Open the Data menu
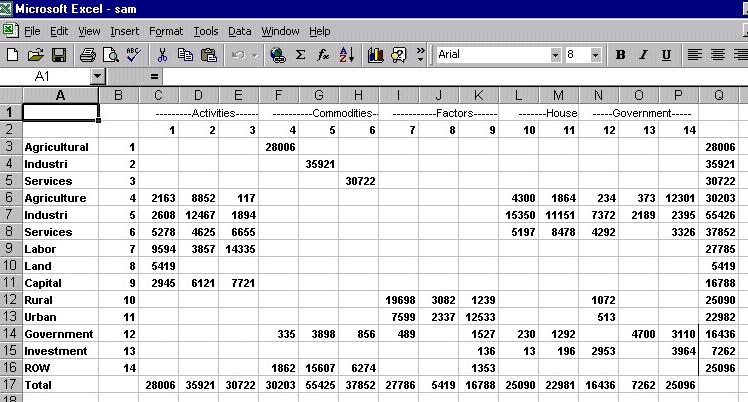 point(240,31)
